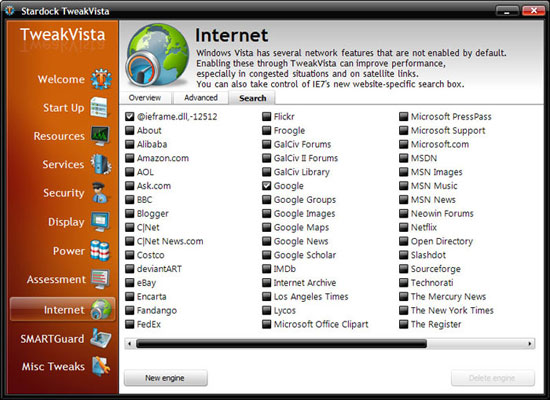Click the 'The Register' label
Screen dimensions: 550x400
436,324
